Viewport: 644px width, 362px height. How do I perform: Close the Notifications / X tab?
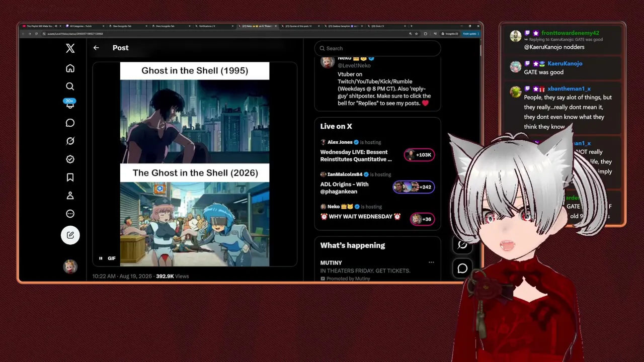(x=232, y=26)
